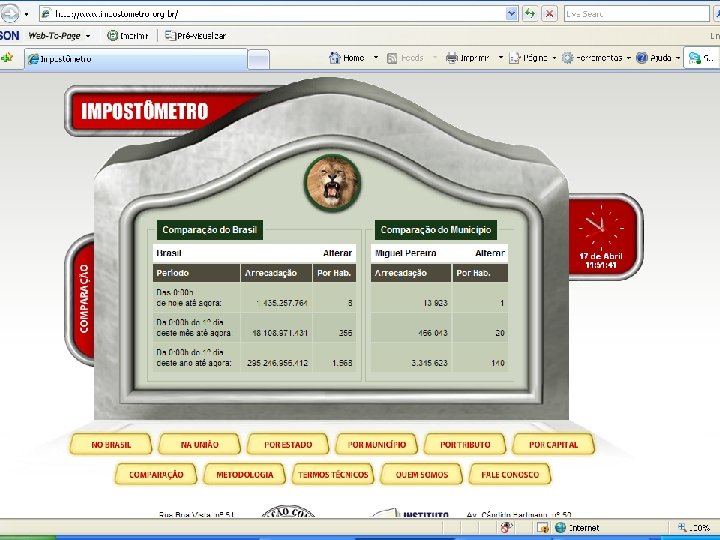Click the Comparação do Brasil header
720x540 pixels.
pyautogui.click(x=209, y=230)
